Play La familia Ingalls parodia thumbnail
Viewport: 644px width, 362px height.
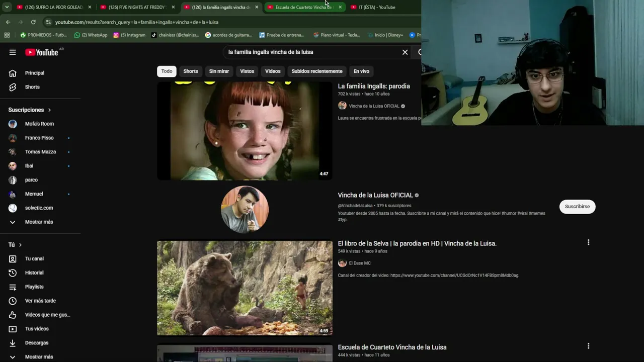click(x=245, y=131)
